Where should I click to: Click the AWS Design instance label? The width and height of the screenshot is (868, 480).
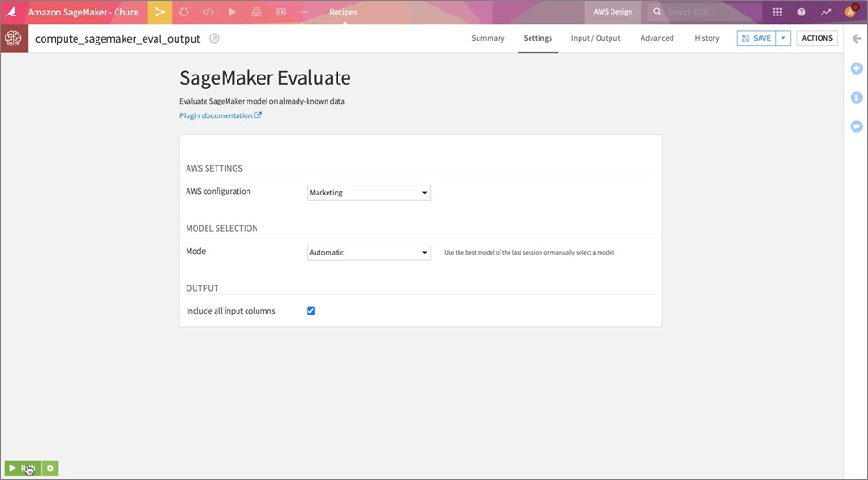click(x=613, y=12)
